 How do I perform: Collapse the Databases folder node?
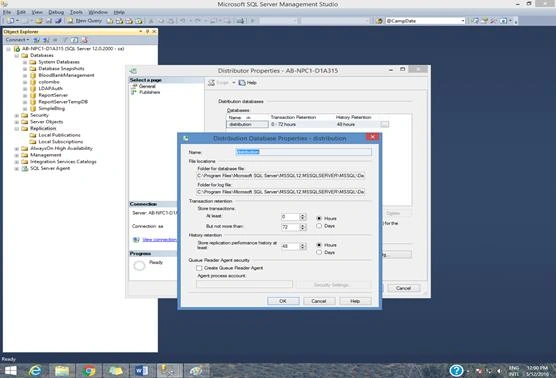click(17, 56)
